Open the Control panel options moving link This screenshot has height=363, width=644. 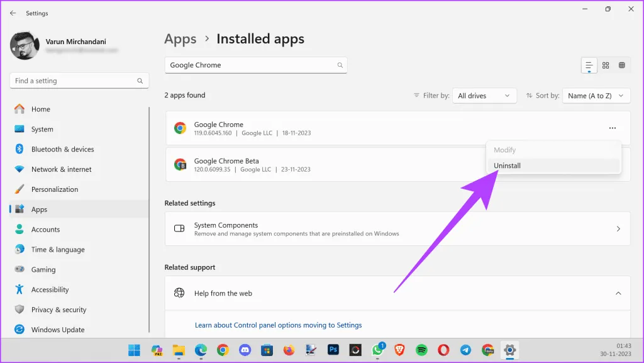click(x=278, y=325)
